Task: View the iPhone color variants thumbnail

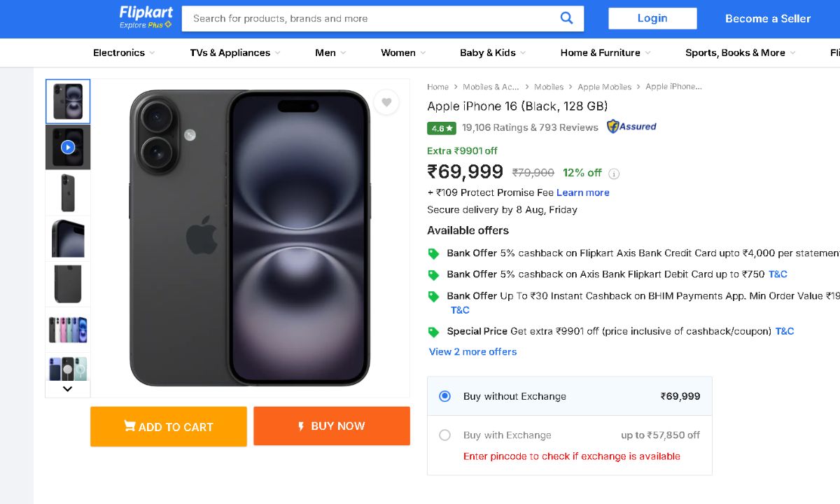Action: point(68,329)
